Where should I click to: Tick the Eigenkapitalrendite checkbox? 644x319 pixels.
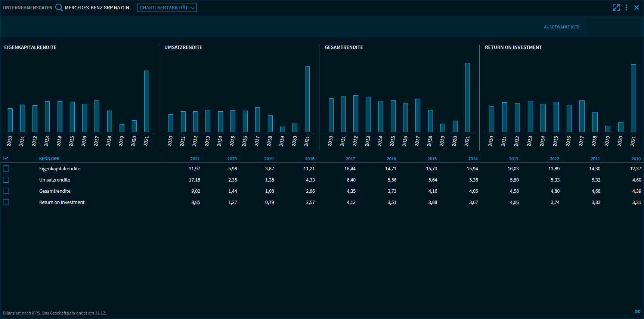click(x=6, y=169)
